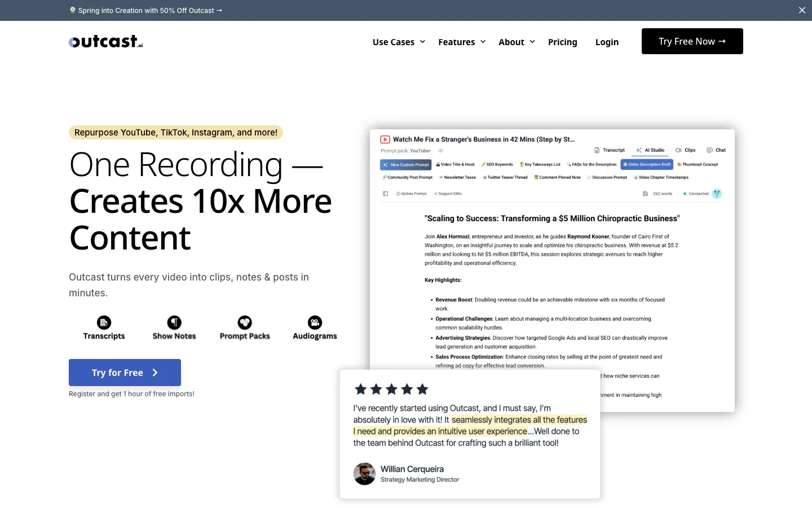The width and height of the screenshot is (812, 508).
Task: Select the Video Description Draft prompt
Action: [x=647, y=165]
